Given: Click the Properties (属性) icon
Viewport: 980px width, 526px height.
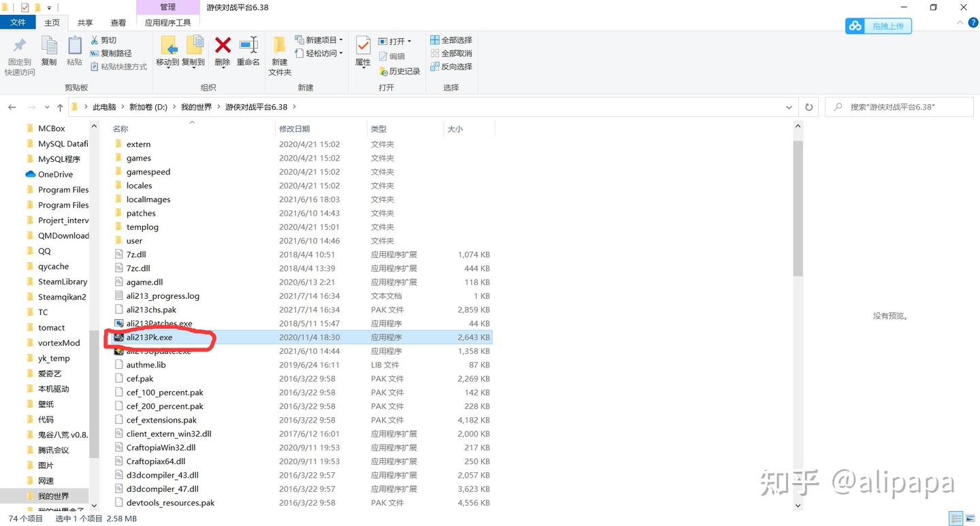Looking at the screenshot, I should coord(363,46).
